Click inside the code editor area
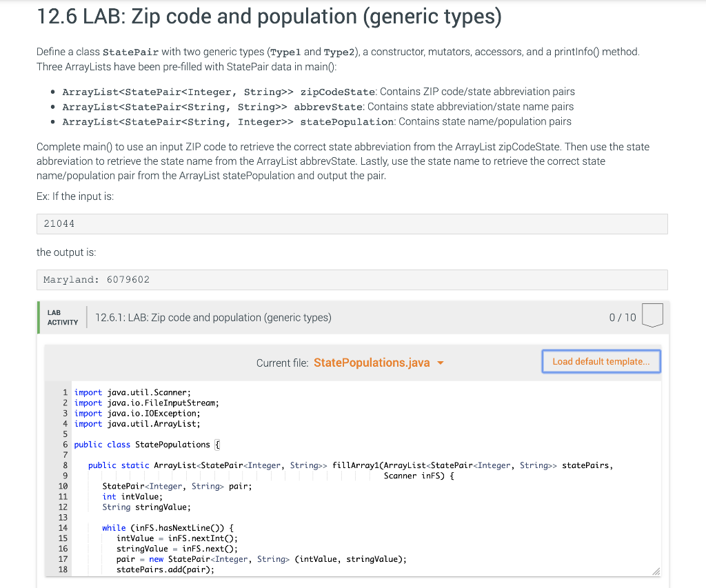706x588 pixels. tap(345, 483)
